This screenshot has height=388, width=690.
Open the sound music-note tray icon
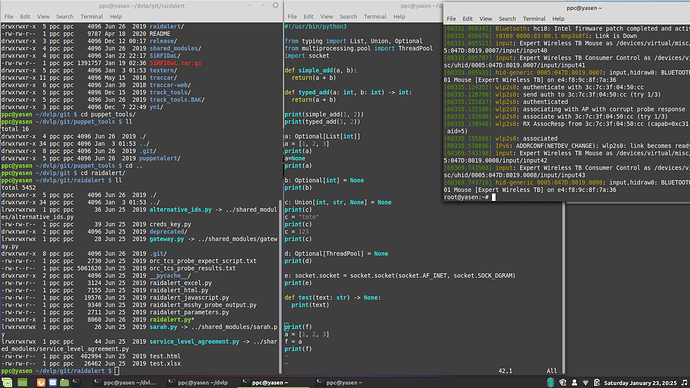pos(684,383)
